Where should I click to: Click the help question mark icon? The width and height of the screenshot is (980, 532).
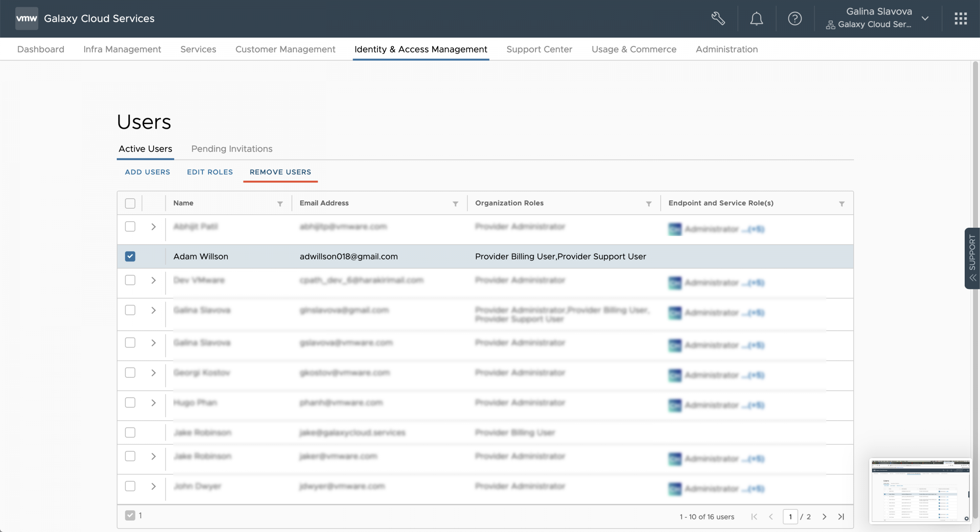(x=795, y=18)
